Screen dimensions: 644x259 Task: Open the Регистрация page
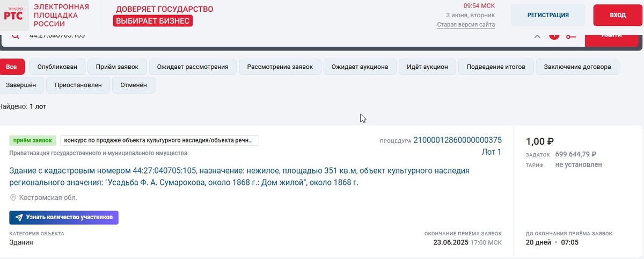point(548,15)
